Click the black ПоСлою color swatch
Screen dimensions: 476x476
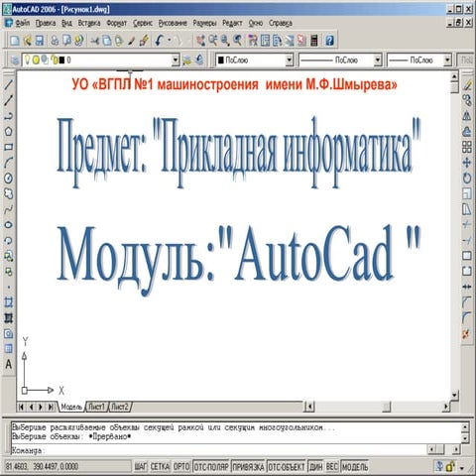pos(221,60)
